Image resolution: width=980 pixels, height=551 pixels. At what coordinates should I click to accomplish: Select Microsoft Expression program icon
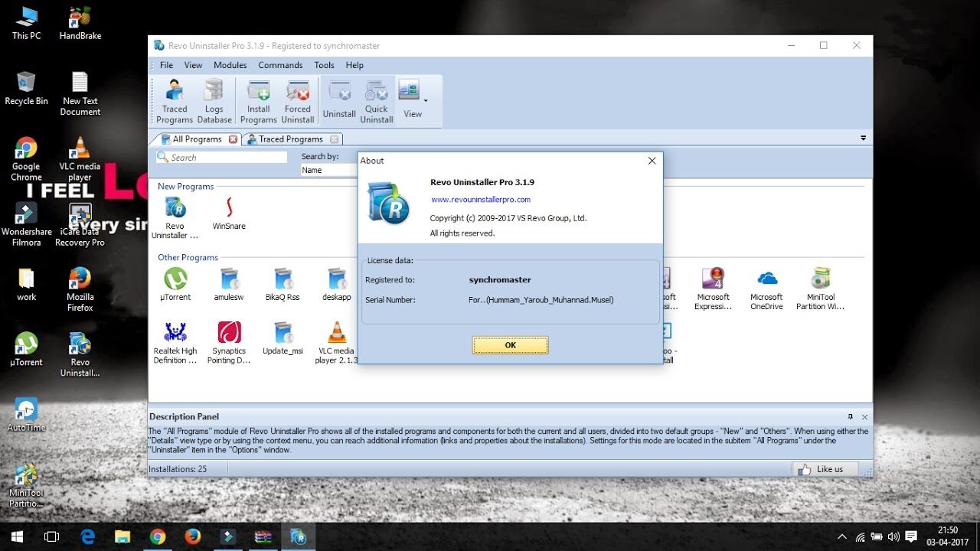coord(713,289)
